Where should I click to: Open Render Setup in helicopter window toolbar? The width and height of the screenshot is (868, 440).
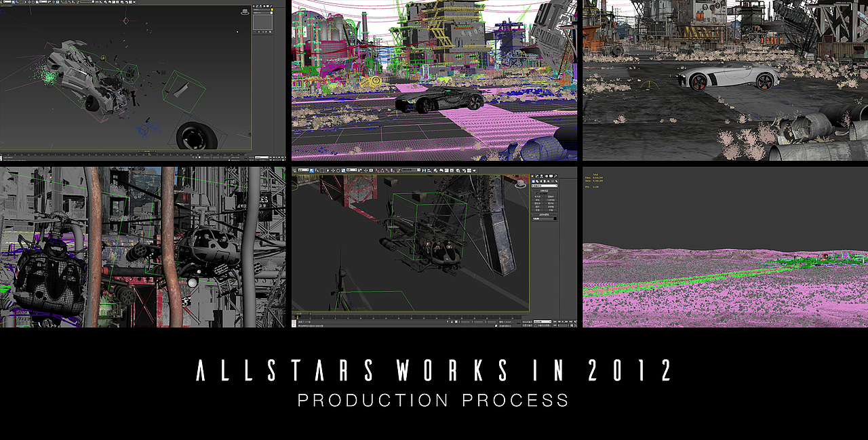(x=464, y=170)
